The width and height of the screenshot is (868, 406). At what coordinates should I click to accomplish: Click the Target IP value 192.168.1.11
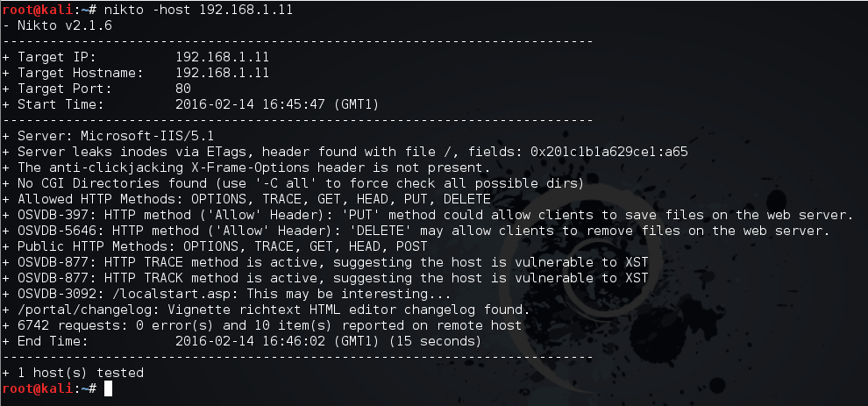(222, 57)
